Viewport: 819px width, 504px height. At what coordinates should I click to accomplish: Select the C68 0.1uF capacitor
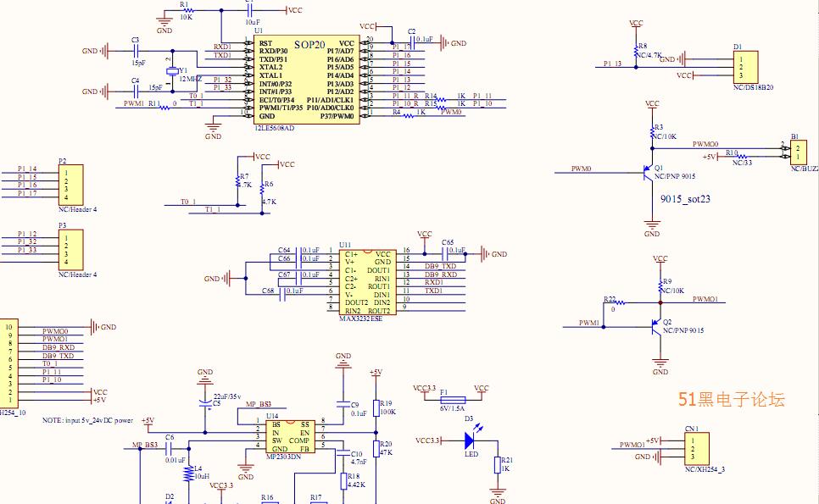pos(282,296)
